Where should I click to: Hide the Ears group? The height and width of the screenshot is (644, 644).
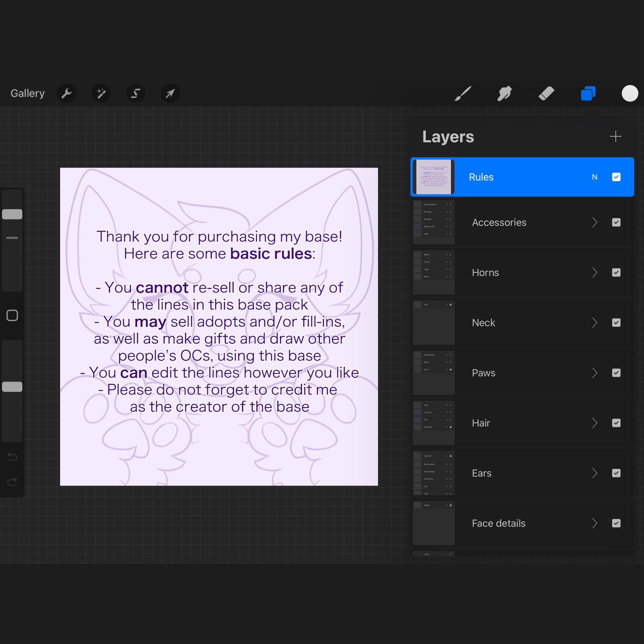[616, 473]
